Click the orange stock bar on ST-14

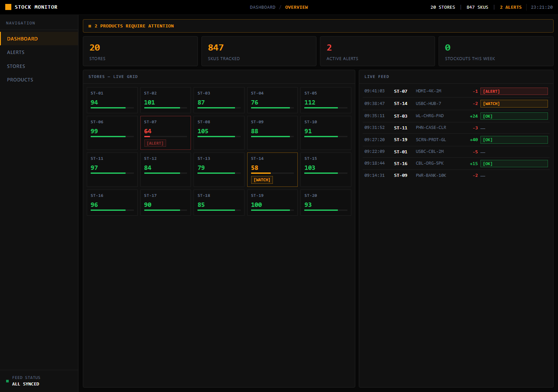[x=261, y=173]
